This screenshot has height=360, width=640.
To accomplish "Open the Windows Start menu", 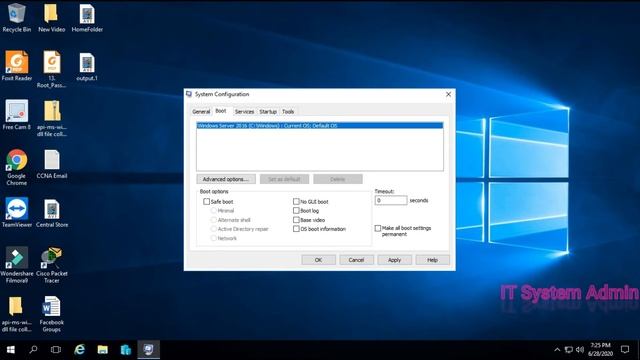I will [11, 350].
